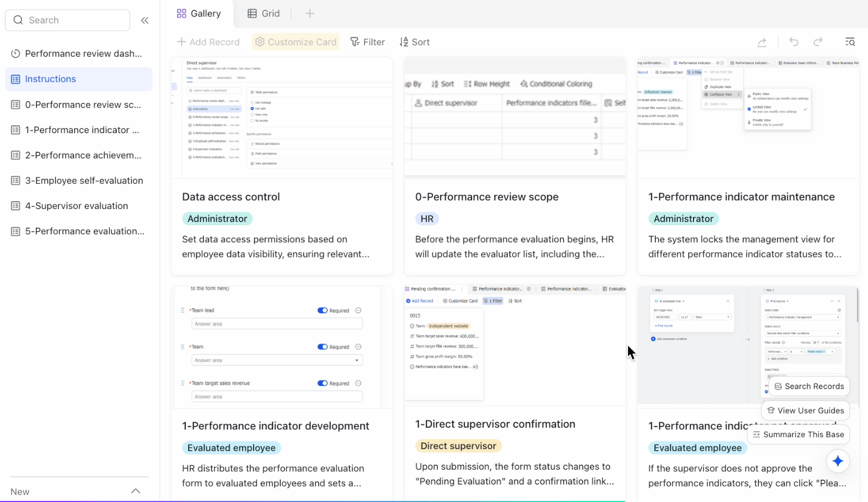
Task: Open the 0-Performance review scope card image
Action: pos(515,118)
